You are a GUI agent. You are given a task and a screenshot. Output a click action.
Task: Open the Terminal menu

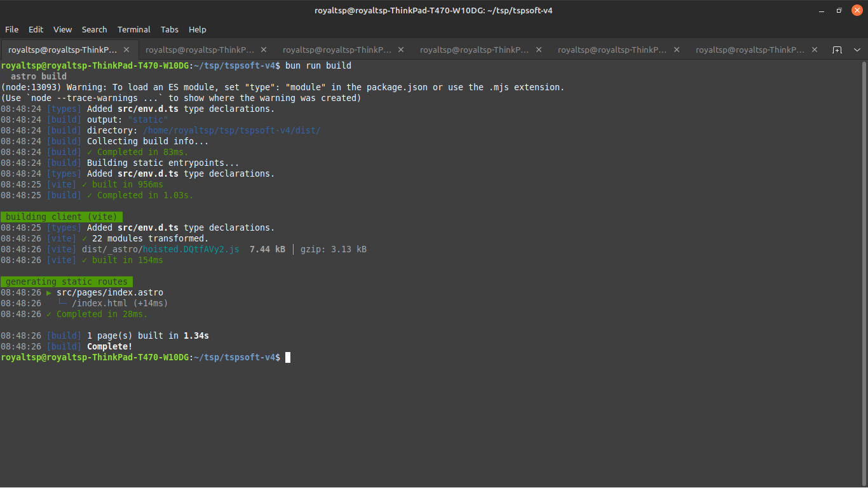click(134, 29)
